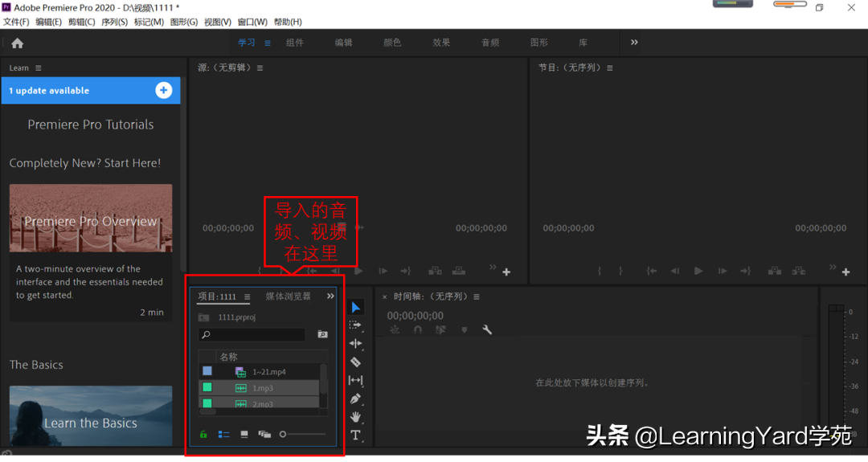Screen dimensions: 868x462
Task: Toggle Linked Selection in timeline
Action: click(x=440, y=329)
